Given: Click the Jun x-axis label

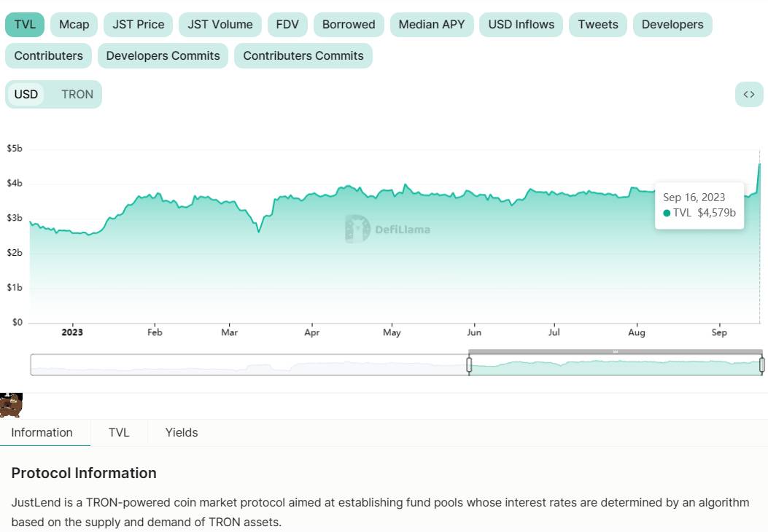Looking at the screenshot, I should click(473, 332).
